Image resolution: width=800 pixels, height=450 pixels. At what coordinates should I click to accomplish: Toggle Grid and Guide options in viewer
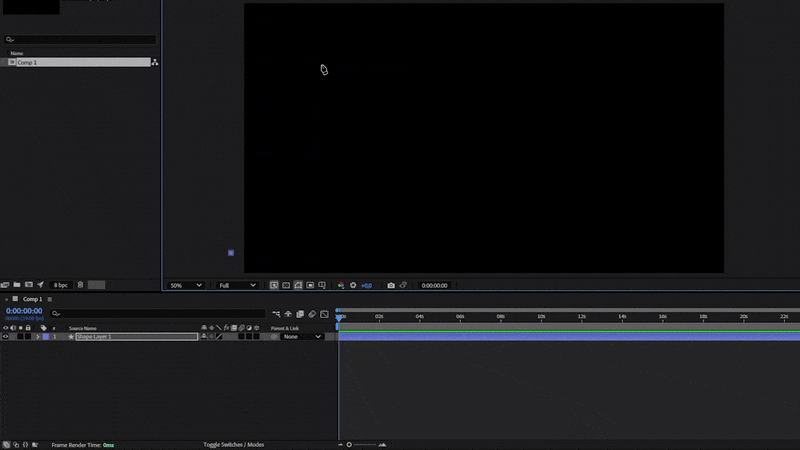pyautogui.click(x=322, y=285)
